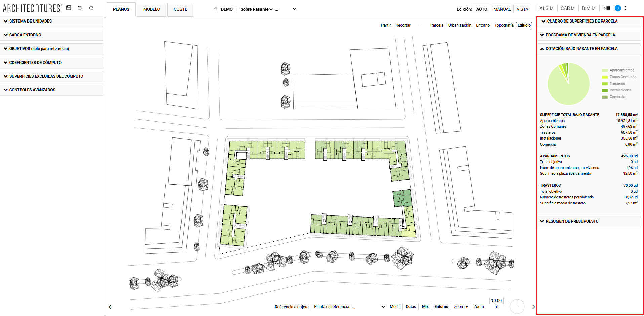Viewport: 644px width, 316px height.
Task: Export to XLS with play icon
Action: tap(546, 8)
